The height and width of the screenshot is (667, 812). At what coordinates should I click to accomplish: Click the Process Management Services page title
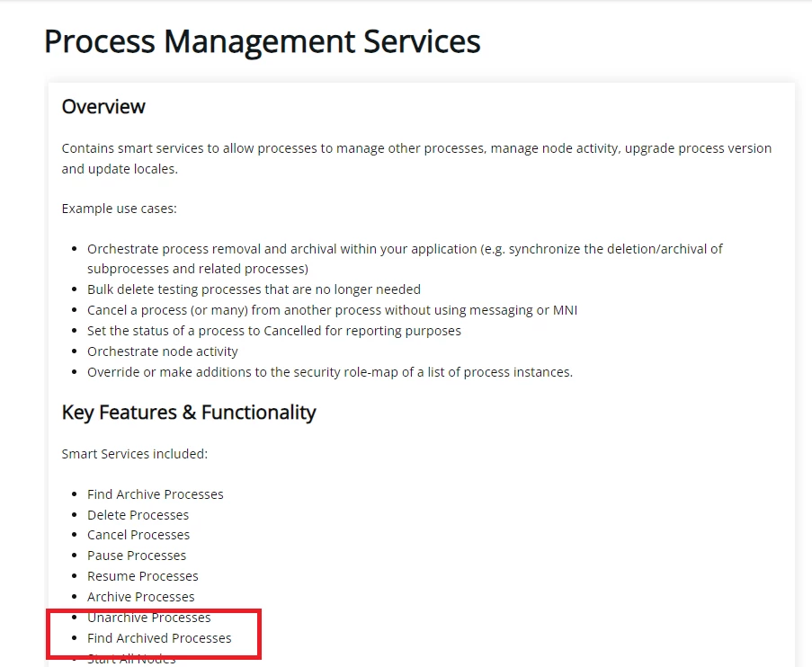click(x=263, y=41)
